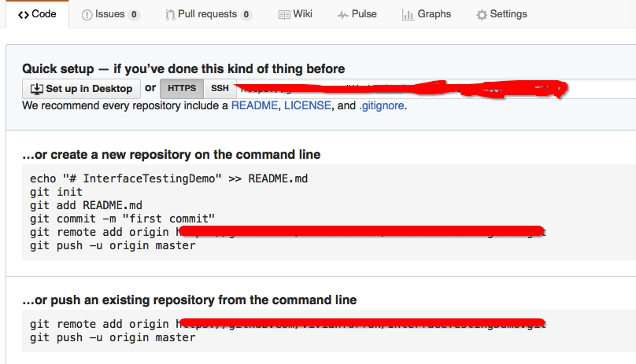Click the repository URL field

coord(436,89)
